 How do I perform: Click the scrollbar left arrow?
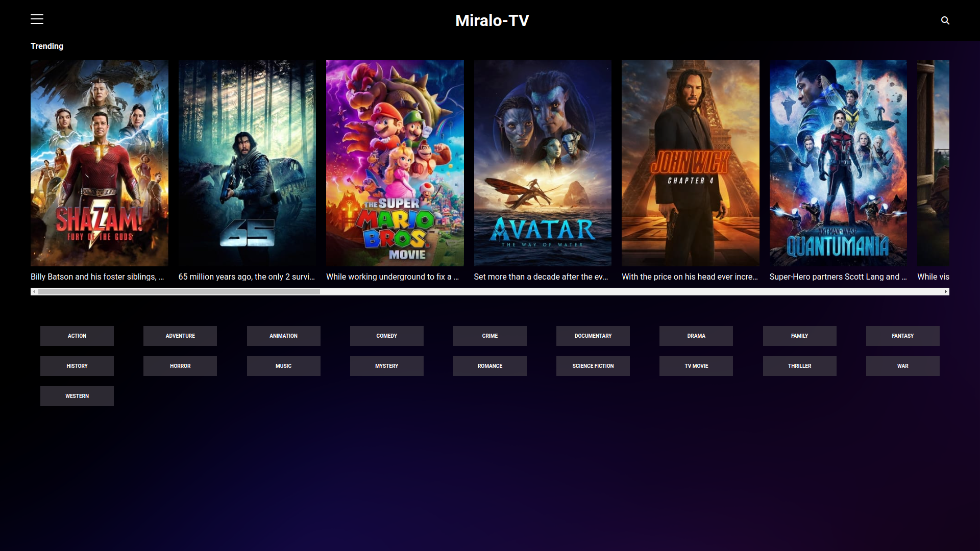(x=34, y=292)
